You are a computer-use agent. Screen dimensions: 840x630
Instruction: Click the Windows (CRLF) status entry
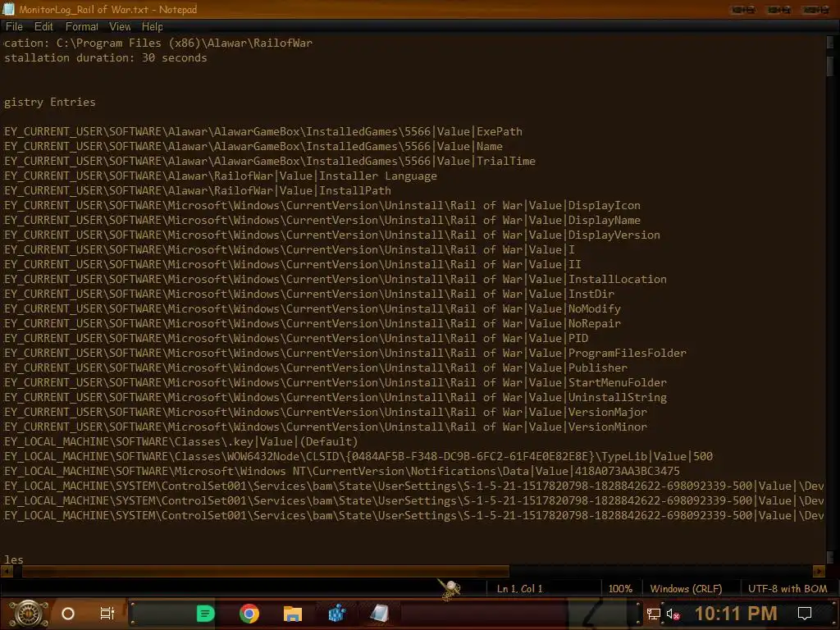686,589
